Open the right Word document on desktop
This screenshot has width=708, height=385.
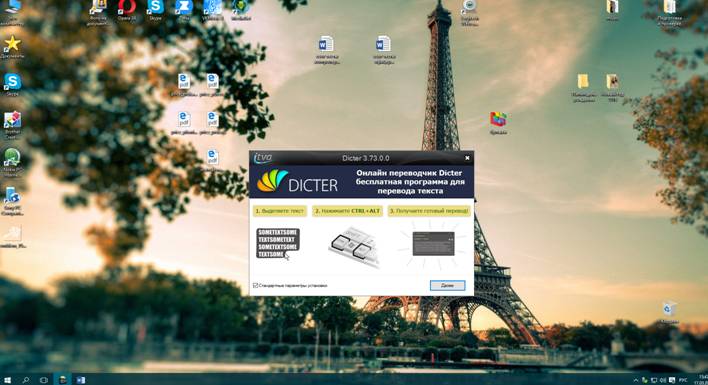(x=383, y=50)
